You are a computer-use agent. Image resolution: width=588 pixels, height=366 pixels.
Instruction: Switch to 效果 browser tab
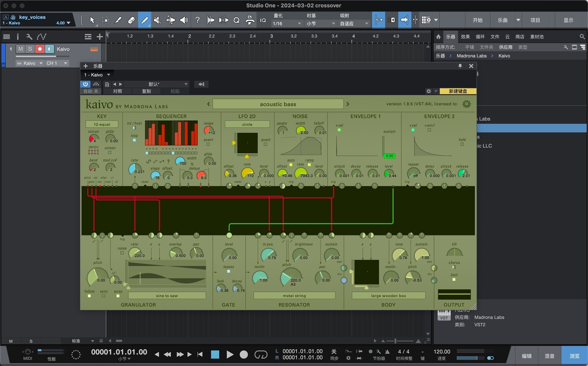coord(465,37)
